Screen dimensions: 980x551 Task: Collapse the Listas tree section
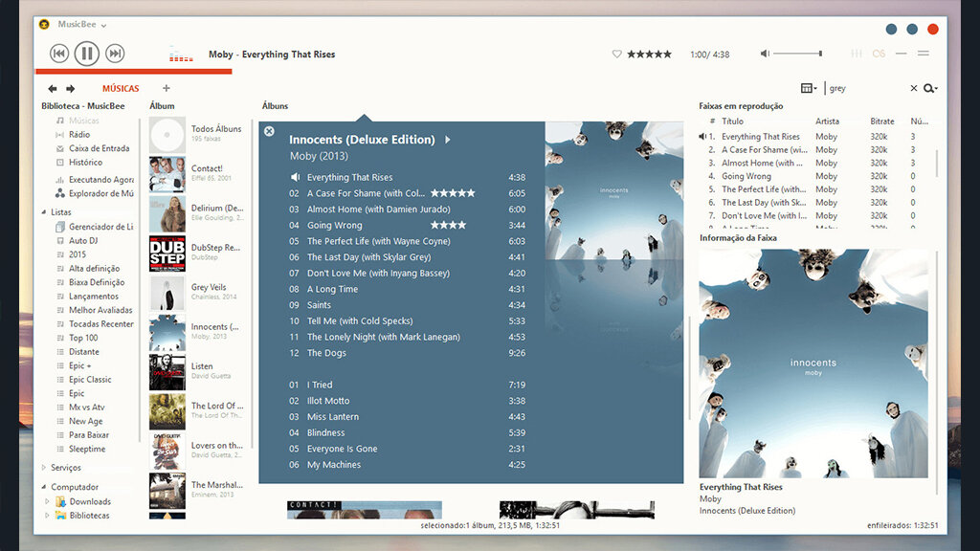[44, 212]
